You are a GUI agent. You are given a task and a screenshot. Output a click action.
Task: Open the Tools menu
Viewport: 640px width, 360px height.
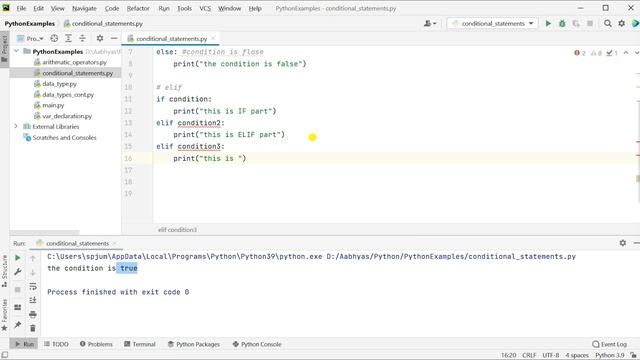(x=184, y=8)
